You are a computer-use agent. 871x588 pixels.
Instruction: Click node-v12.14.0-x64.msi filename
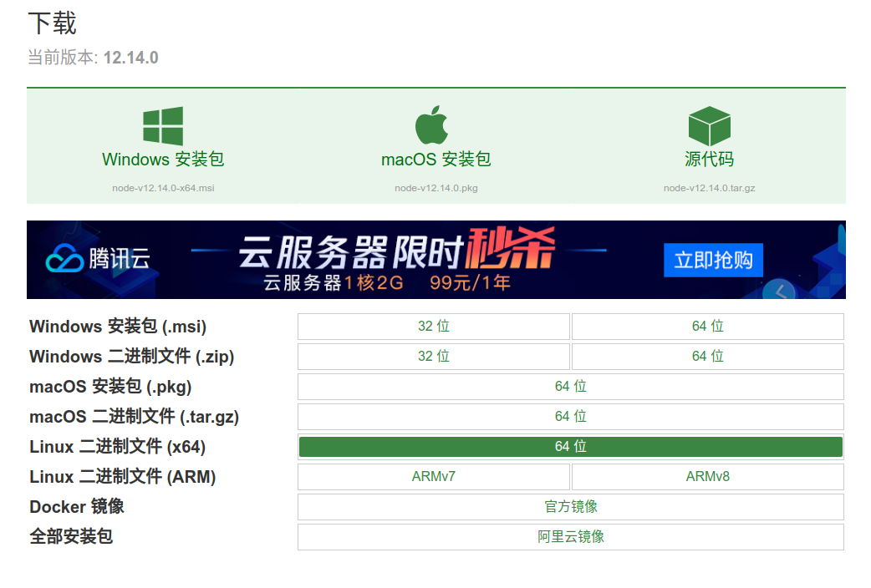(x=163, y=188)
